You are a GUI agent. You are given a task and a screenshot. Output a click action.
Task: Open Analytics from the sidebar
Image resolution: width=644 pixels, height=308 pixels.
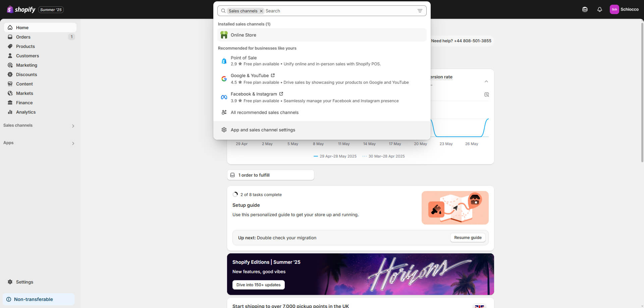point(25,112)
